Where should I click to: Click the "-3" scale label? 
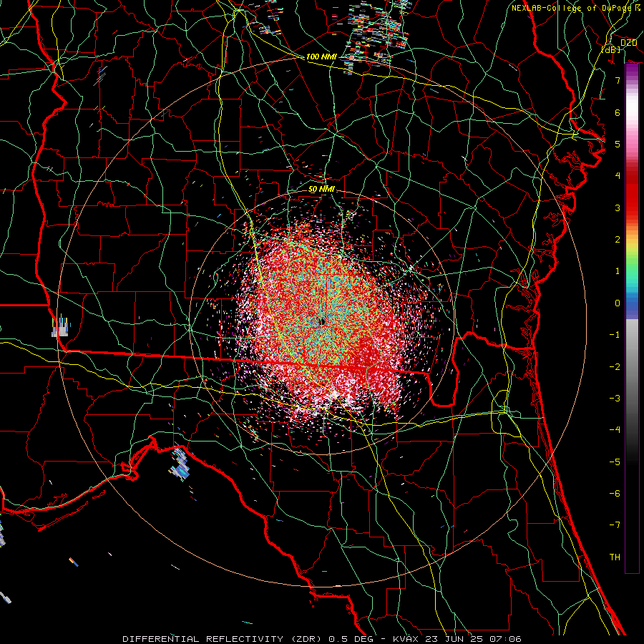point(615,399)
